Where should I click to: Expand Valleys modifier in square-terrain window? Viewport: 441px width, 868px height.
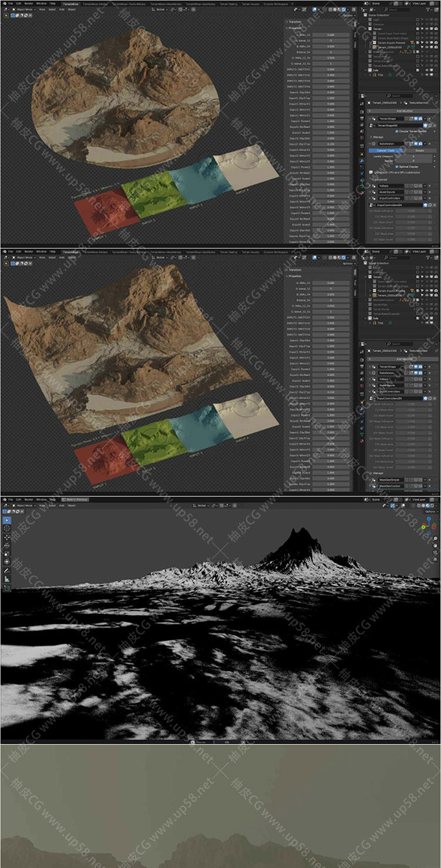[x=371, y=379]
